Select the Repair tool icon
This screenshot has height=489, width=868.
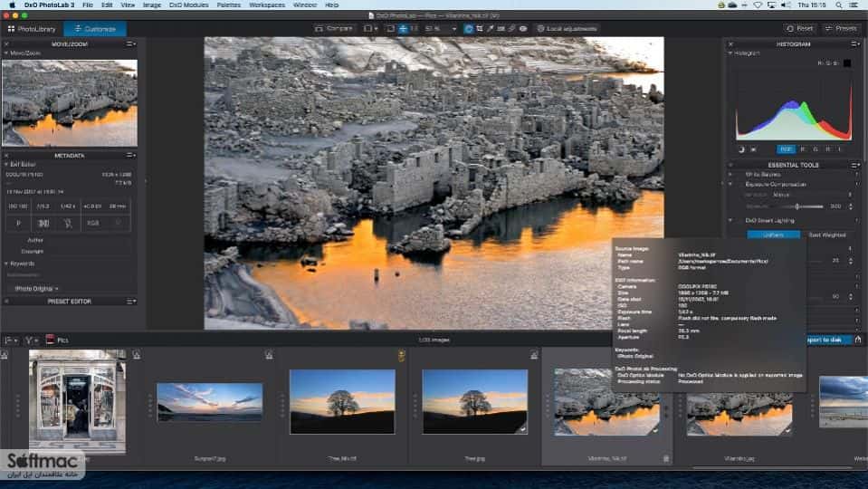click(512, 28)
